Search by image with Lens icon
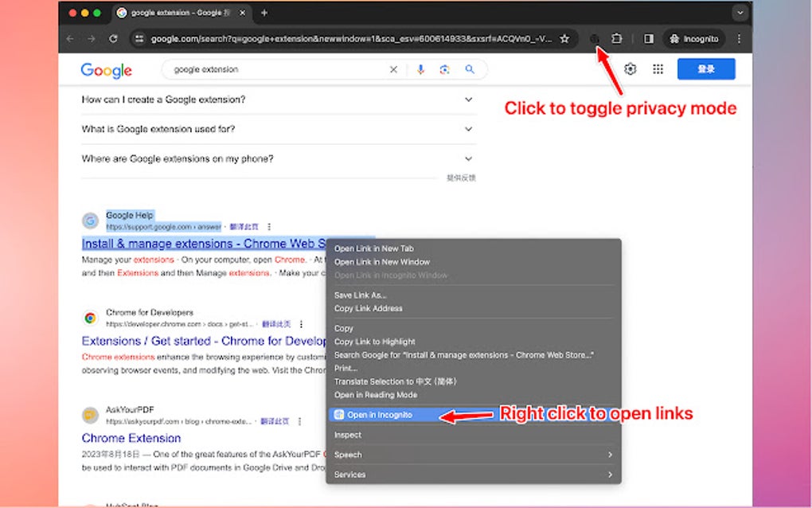 444,69
